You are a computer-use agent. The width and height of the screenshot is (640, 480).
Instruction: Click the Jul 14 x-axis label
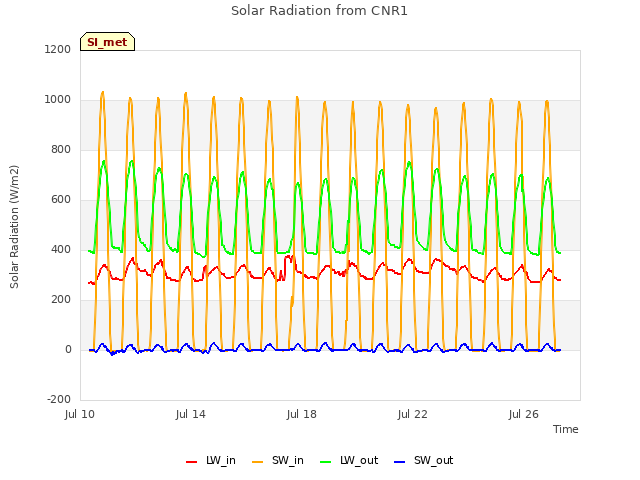tap(191, 414)
